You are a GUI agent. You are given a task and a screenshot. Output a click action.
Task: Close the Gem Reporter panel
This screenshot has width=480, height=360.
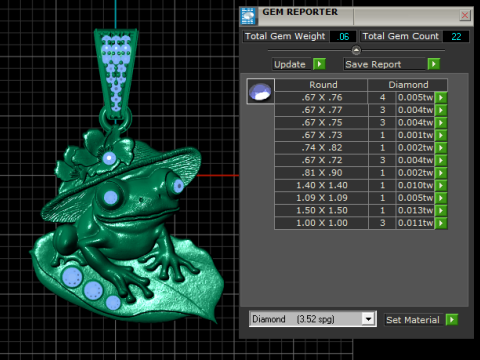click(465, 15)
